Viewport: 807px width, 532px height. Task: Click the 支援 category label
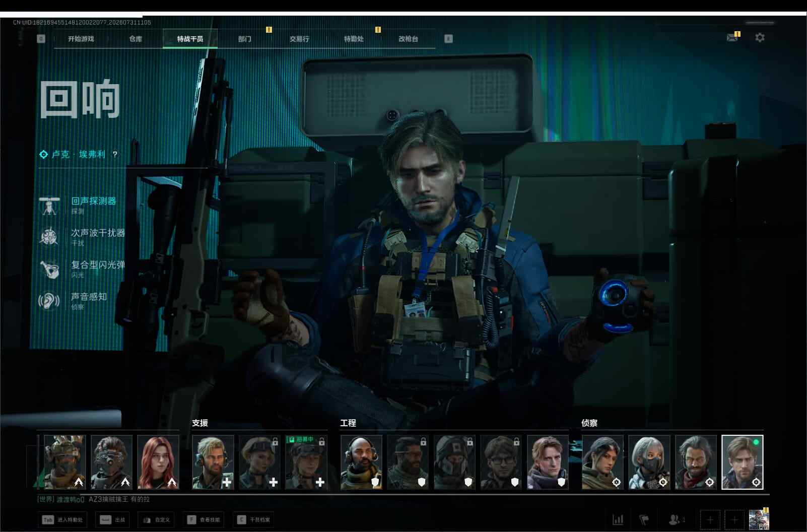pyautogui.click(x=200, y=423)
